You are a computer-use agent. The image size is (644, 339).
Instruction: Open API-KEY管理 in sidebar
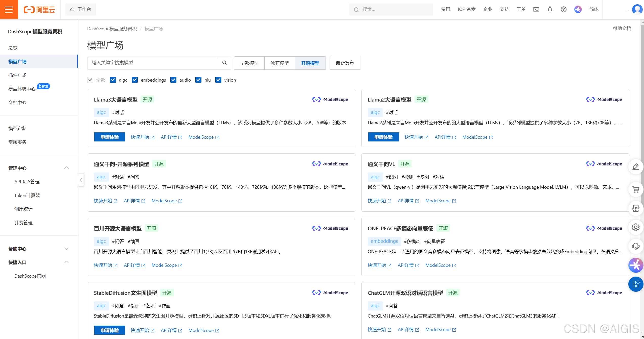[x=27, y=182]
